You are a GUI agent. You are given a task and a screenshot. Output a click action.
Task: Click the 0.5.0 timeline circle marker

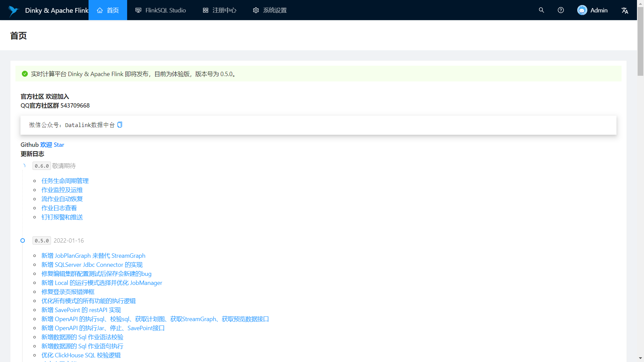22,240
